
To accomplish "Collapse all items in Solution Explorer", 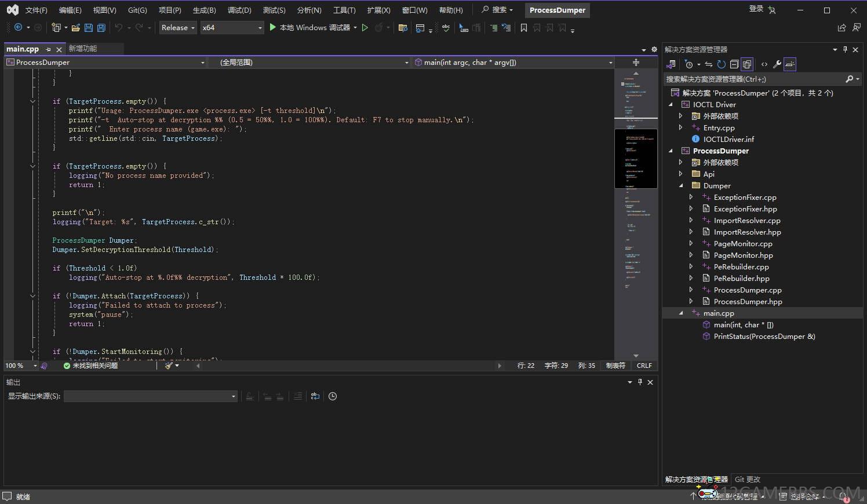I will pos(734,64).
